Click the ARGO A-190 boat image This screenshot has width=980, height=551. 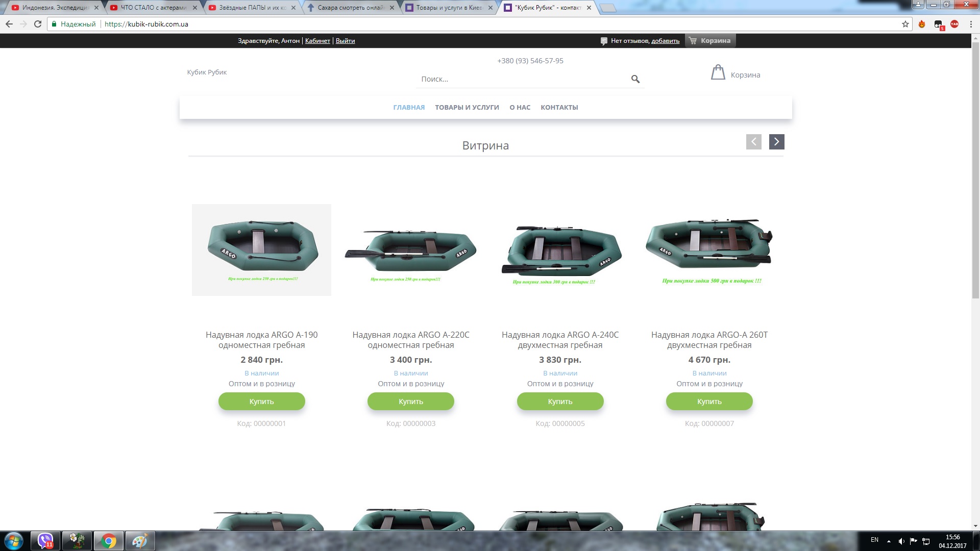pyautogui.click(x=262, y=250)
